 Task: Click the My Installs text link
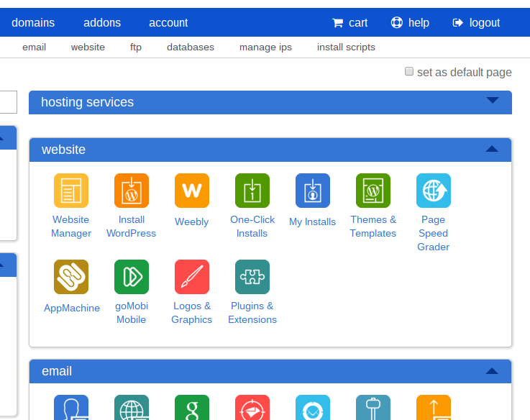click(x=313, y=222)
